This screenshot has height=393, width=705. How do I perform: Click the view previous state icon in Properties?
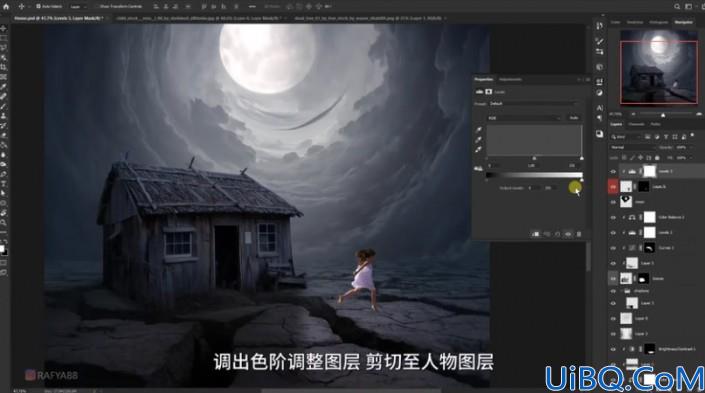(x=547, y=234)
